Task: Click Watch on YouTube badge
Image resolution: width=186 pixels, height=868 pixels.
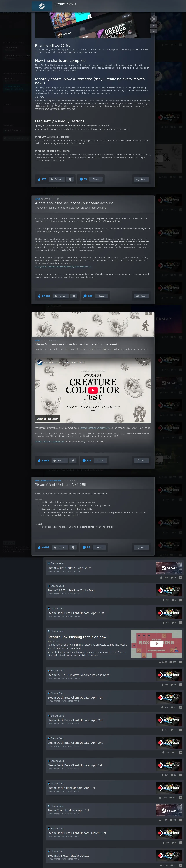Action: click(47, 419)
